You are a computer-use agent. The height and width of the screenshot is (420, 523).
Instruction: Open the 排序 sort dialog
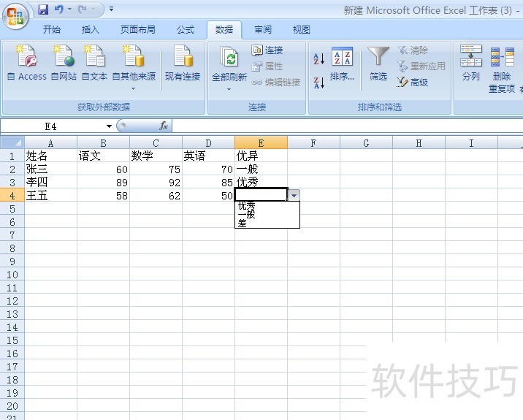click(342, 65)
